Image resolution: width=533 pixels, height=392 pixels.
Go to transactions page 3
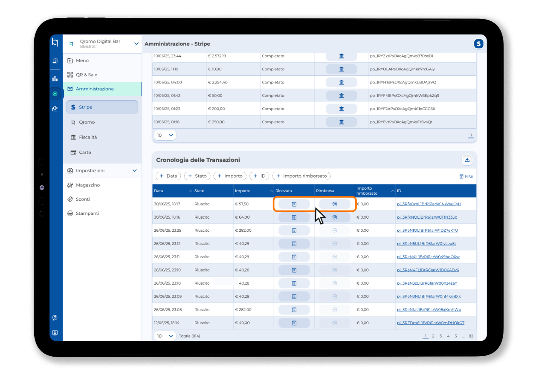[x=441, y=336]
